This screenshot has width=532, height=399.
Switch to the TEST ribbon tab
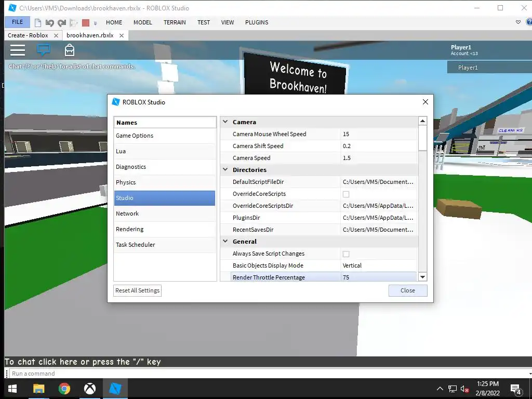[x=204, y=22]
